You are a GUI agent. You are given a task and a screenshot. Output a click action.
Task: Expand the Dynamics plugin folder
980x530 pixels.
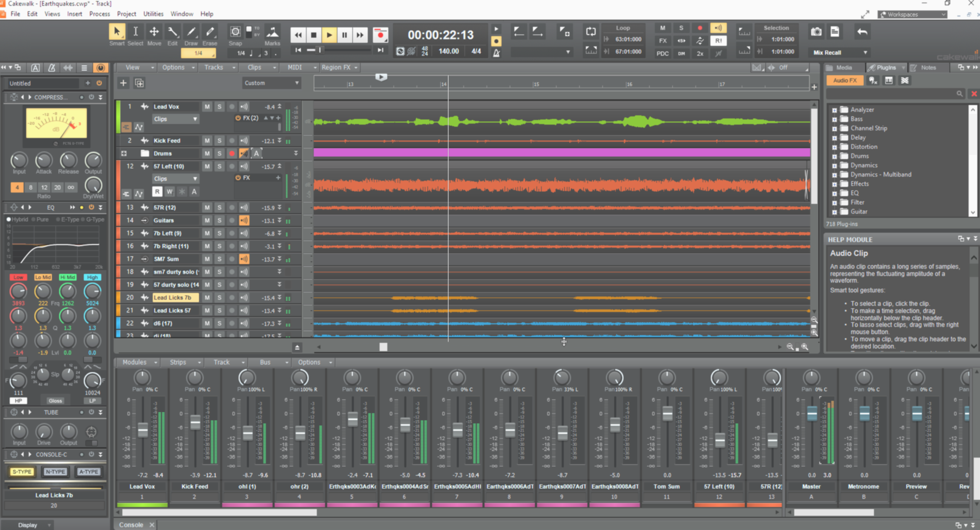[x=835, y=166]
